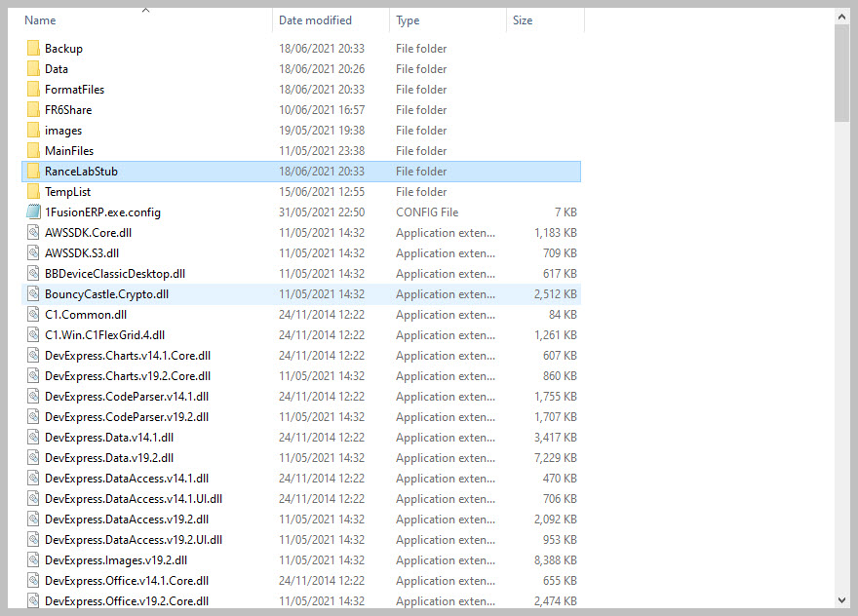
Task: Click the BouncyCastle.Crypto.dll file icon
Action: coord(33,293)
